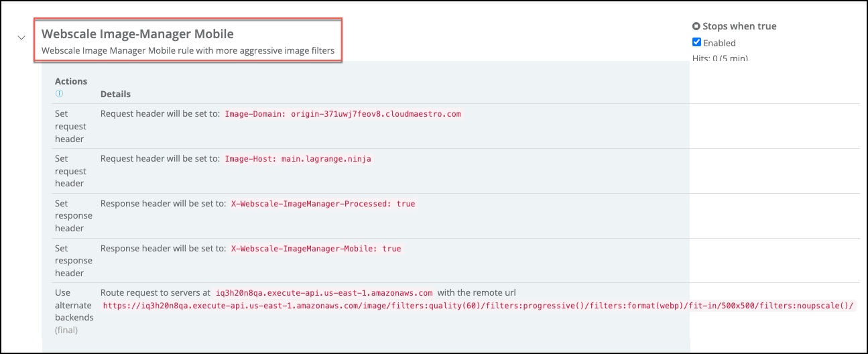Select the Image-Domain header value code
This screenshot has height=354, width=868.
tap(343, 114)
